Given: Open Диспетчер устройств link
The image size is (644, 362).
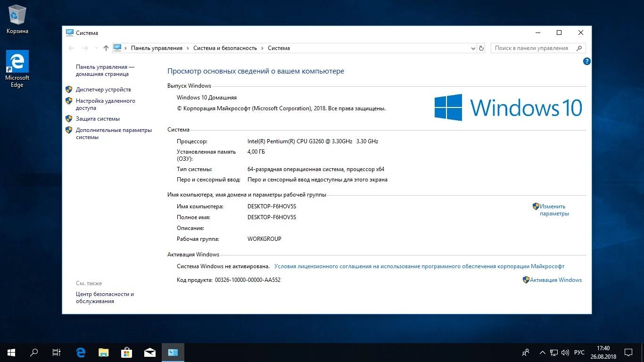Looking at the screenshot, I should pos(103,90).
